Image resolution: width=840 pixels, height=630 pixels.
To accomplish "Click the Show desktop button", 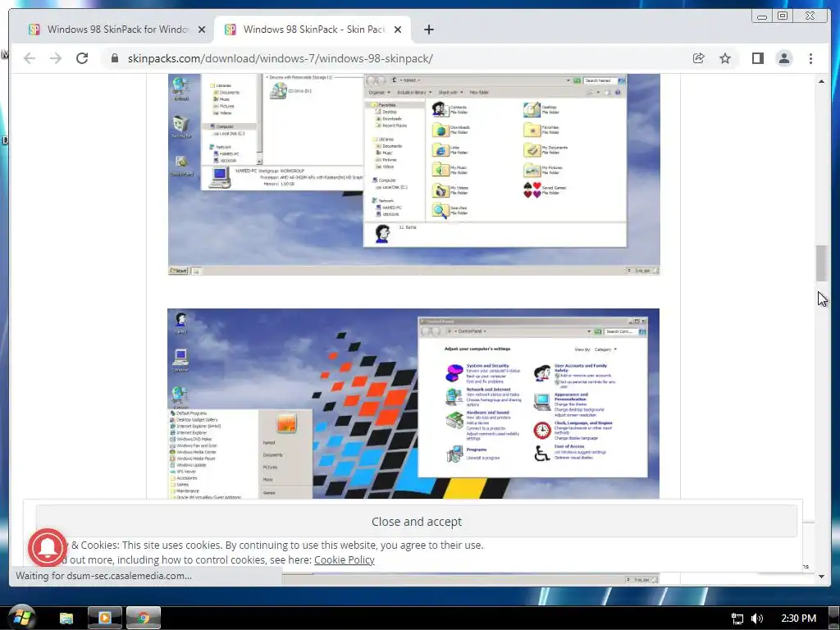I will tap(834, 619).
